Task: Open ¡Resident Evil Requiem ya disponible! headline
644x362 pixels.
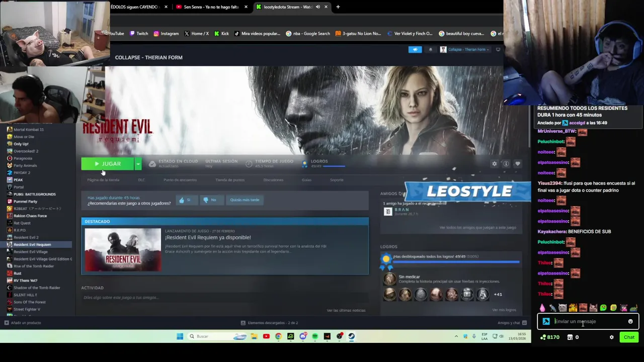Action: (x=208, y=237)
